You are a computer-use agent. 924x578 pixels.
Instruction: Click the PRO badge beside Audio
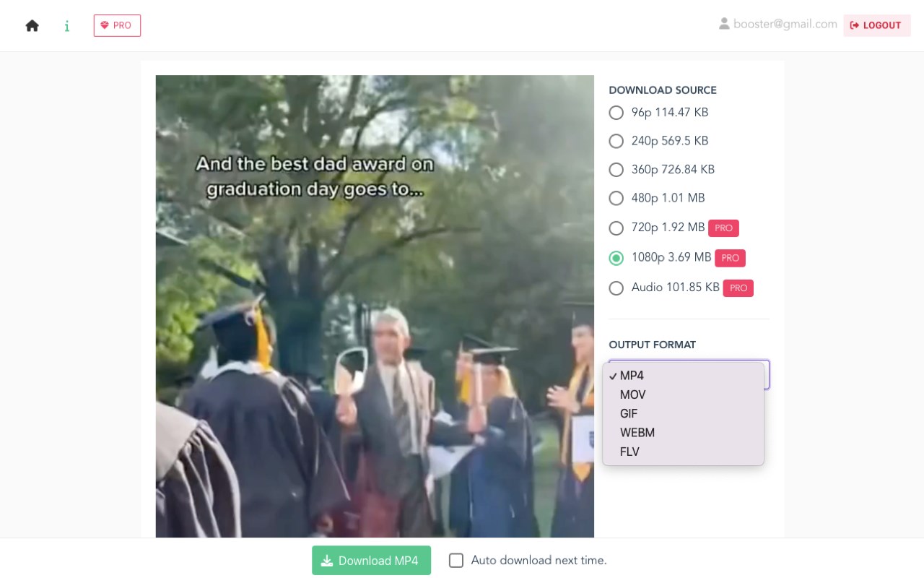(738, 288)
